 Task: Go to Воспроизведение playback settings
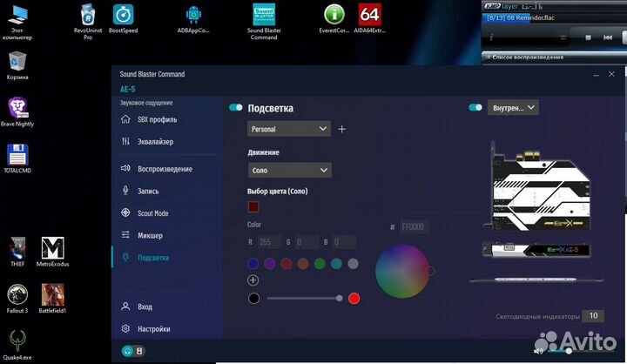pyautogui.click(x=164, y=169)
